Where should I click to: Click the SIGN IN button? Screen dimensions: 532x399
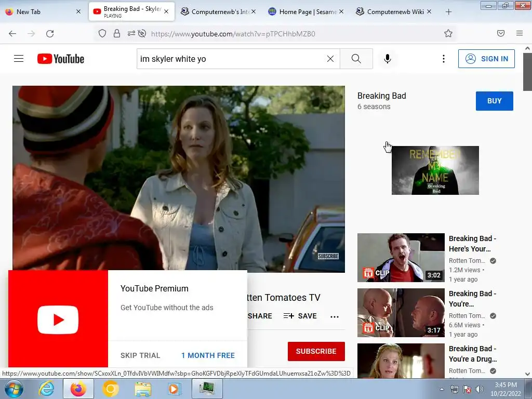coord(486,59)
